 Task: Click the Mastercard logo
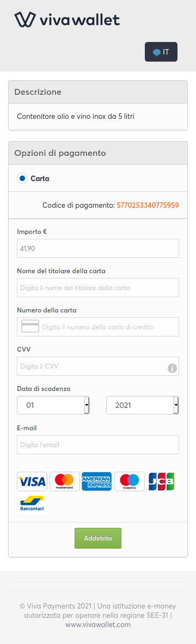pyautogui.click(x=65, y=482)
